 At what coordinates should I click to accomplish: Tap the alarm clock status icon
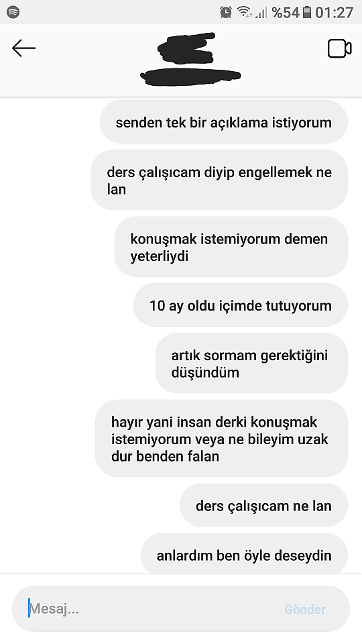[x=226, y=12]
